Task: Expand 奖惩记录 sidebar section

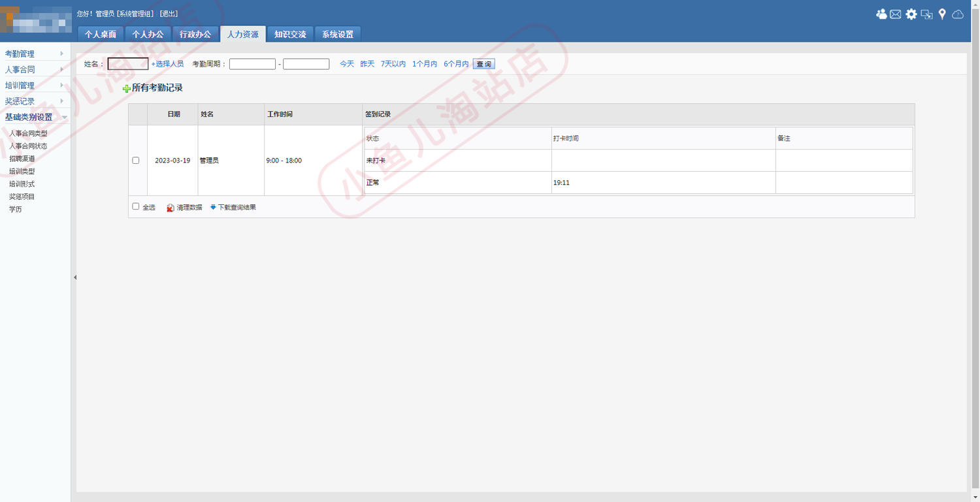Action: point(35,101)
